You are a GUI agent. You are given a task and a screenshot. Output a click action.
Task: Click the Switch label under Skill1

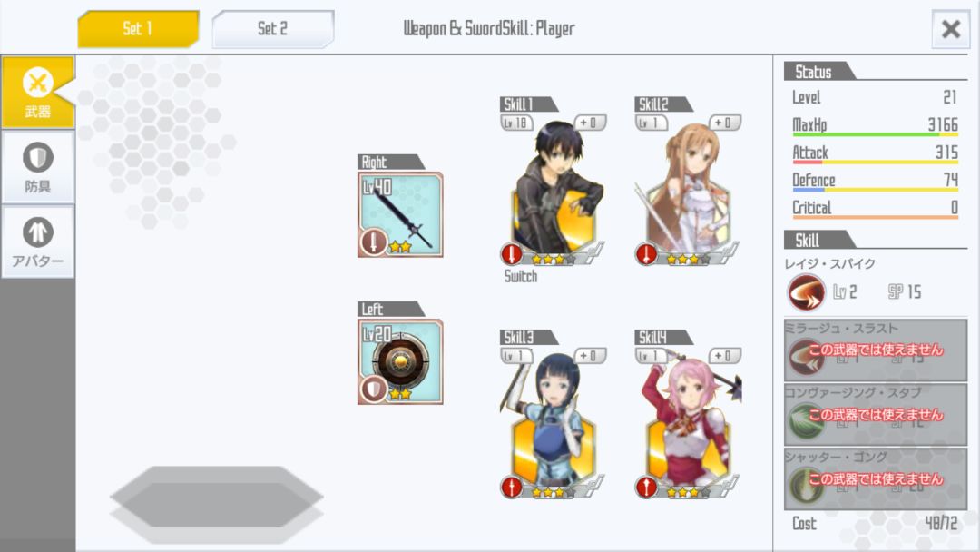521,276
